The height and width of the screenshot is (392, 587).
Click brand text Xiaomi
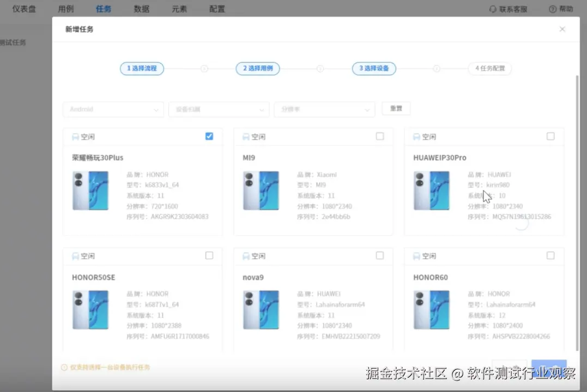pos(326,175)
